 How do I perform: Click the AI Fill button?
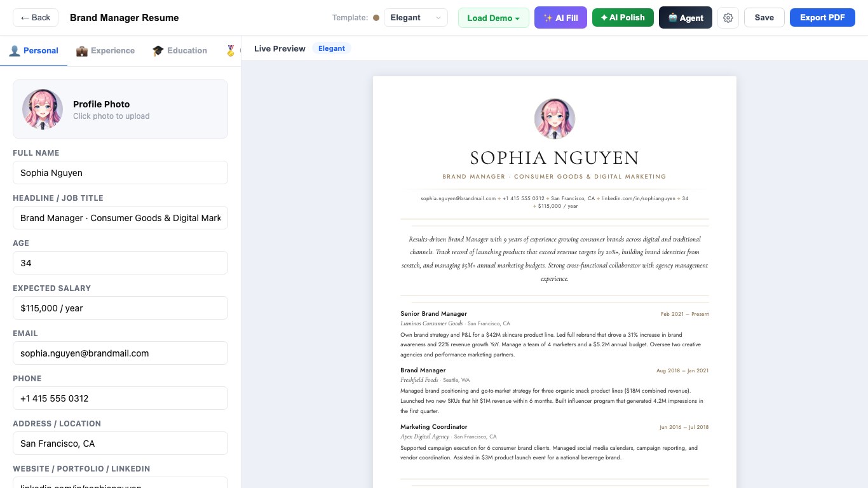click(x=560, y=18)
